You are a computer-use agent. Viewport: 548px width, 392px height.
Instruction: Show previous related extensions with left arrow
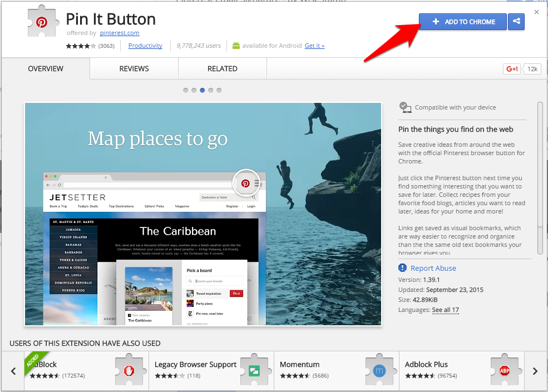[13, 371]
